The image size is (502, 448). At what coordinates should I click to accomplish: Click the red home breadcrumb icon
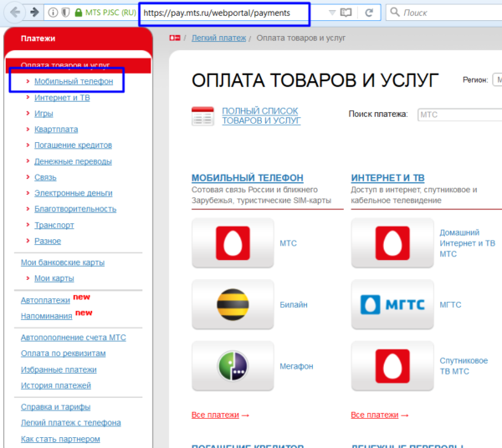(175, 38)
